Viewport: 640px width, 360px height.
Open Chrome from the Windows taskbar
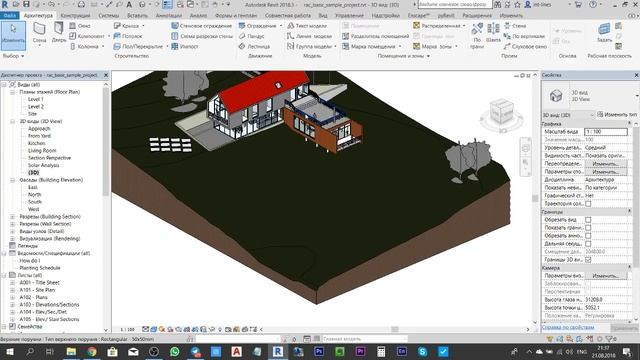[x=92, y=351]
